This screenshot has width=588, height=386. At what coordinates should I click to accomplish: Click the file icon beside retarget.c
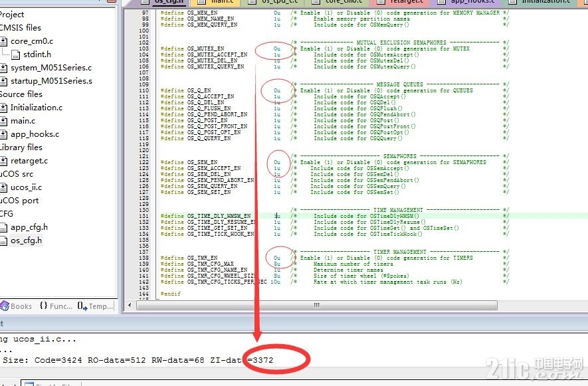[3, 161]
